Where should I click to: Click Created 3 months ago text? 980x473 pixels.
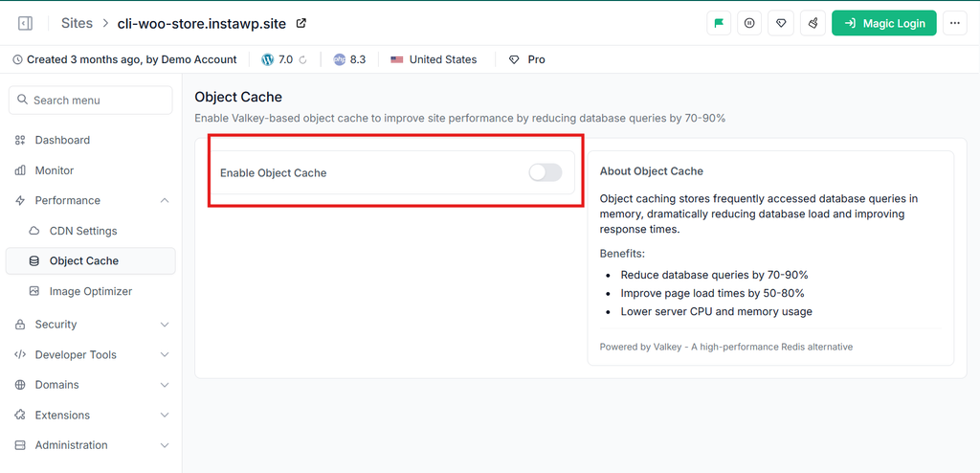85,60
